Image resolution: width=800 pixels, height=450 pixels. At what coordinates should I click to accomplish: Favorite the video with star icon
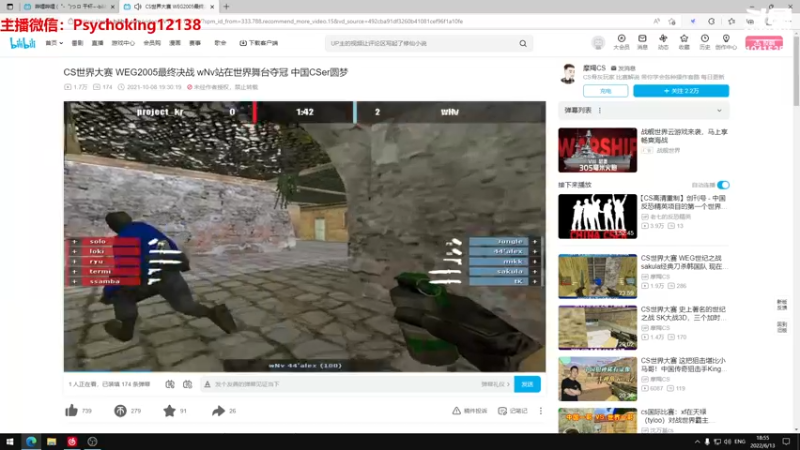[169, 411]
